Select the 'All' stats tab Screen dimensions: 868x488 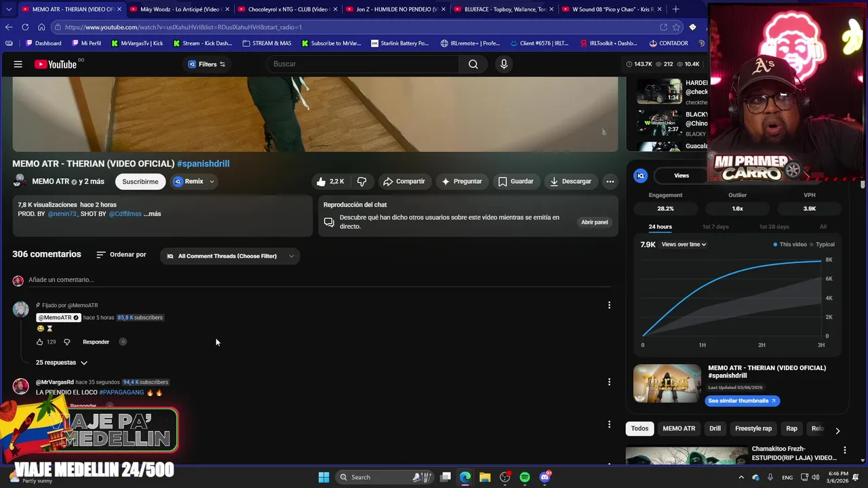823,227
